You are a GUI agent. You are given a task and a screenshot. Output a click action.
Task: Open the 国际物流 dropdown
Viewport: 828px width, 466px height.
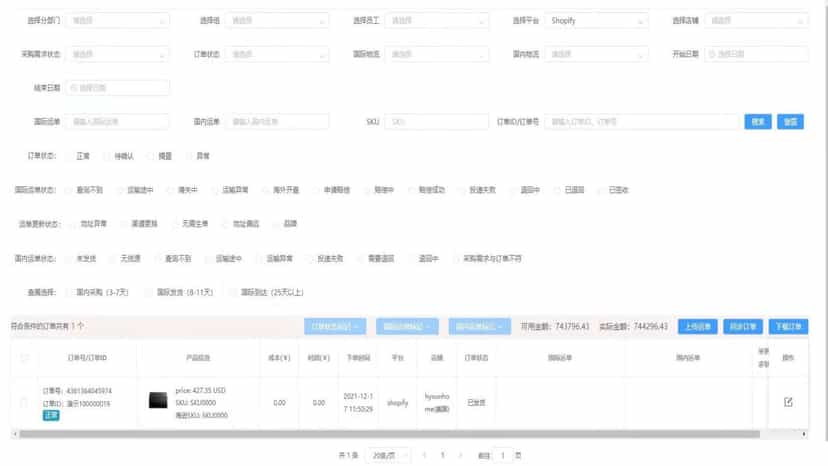pos(436,54)
